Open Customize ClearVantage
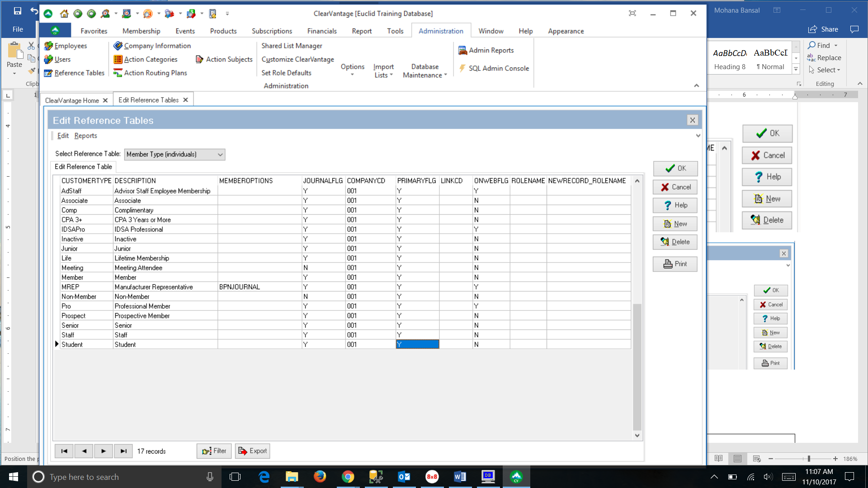The width and height of the screenshot is (868, 488). coord(297,59)
